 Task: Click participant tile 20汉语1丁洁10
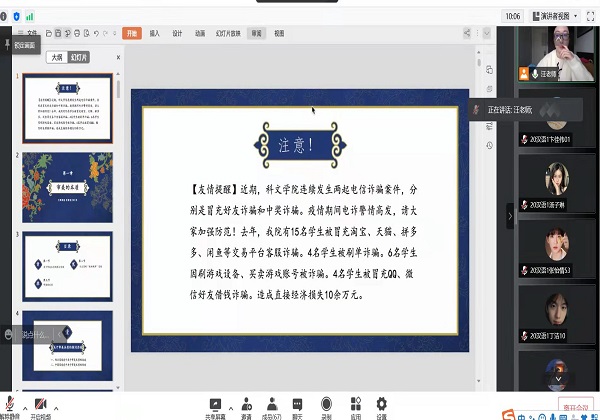click(556, 314)
